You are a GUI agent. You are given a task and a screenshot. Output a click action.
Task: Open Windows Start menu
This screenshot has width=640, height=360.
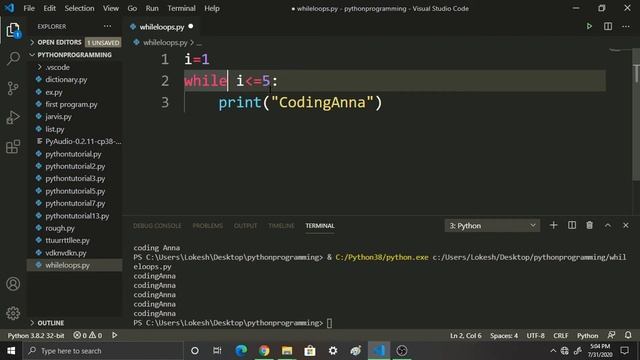pyautogui.click(x=11, y=351)
